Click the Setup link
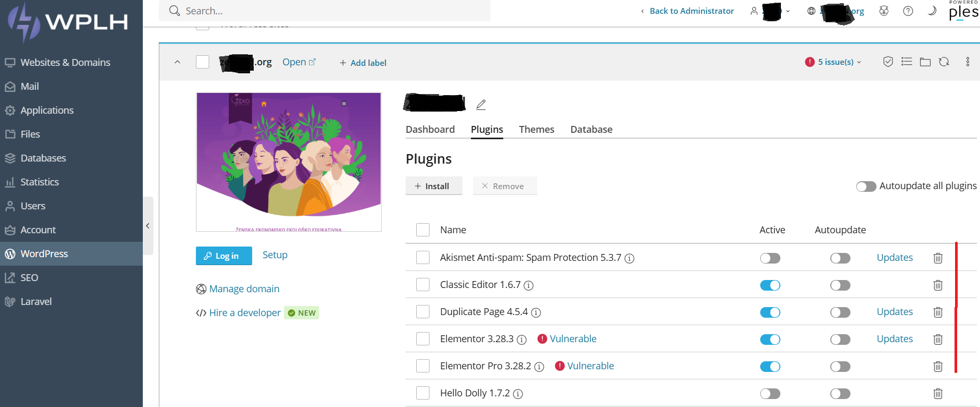The height and width of the screenshot is (407, 980). [x=275, y=255]
